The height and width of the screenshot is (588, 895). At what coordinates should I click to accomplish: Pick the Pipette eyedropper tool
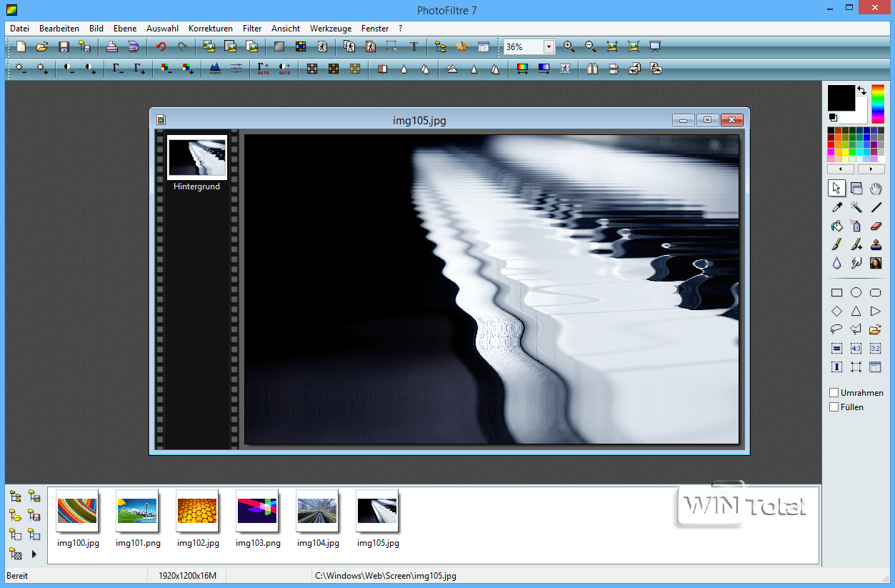(836, 207)
